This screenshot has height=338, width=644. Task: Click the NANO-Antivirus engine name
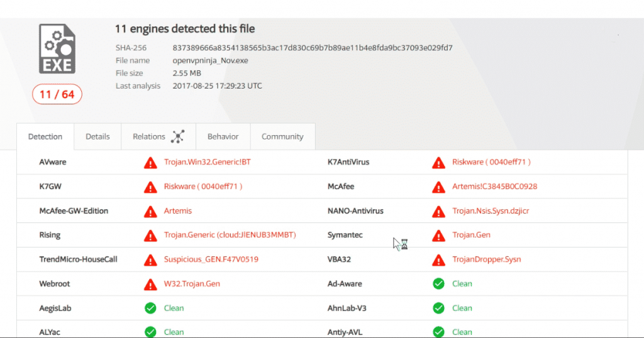[x=355, y=210]
